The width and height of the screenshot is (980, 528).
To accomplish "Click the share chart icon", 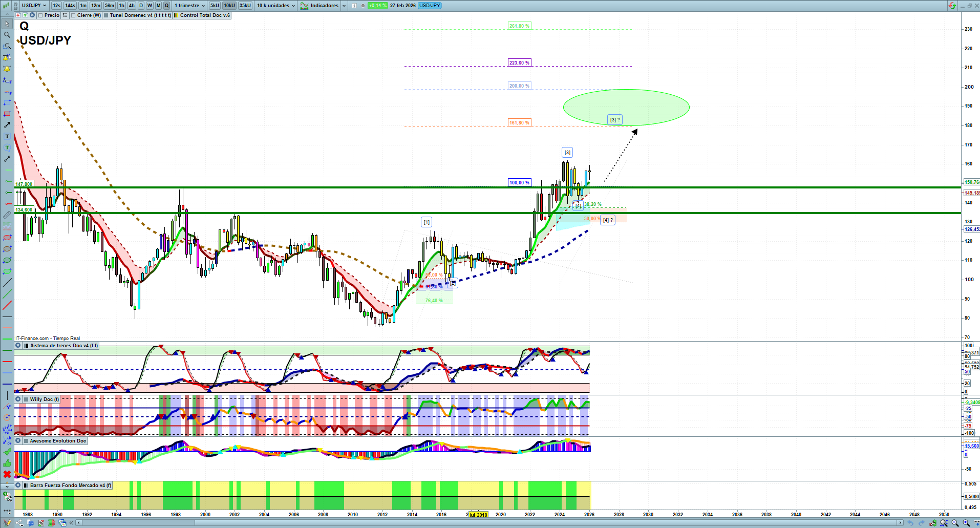I will [x=19, y=523].
